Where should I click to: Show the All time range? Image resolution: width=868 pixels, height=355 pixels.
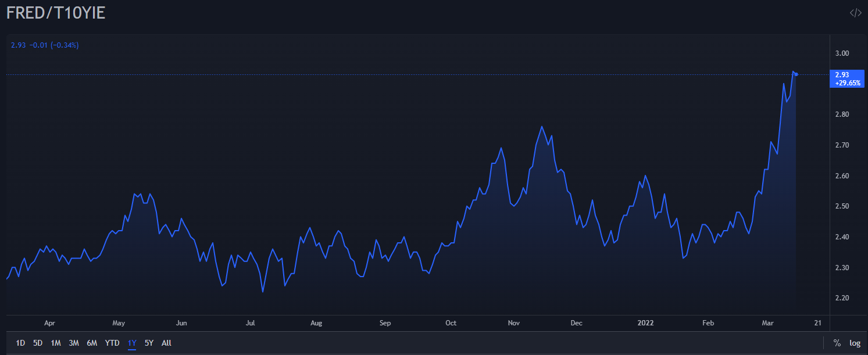[166, 343]
